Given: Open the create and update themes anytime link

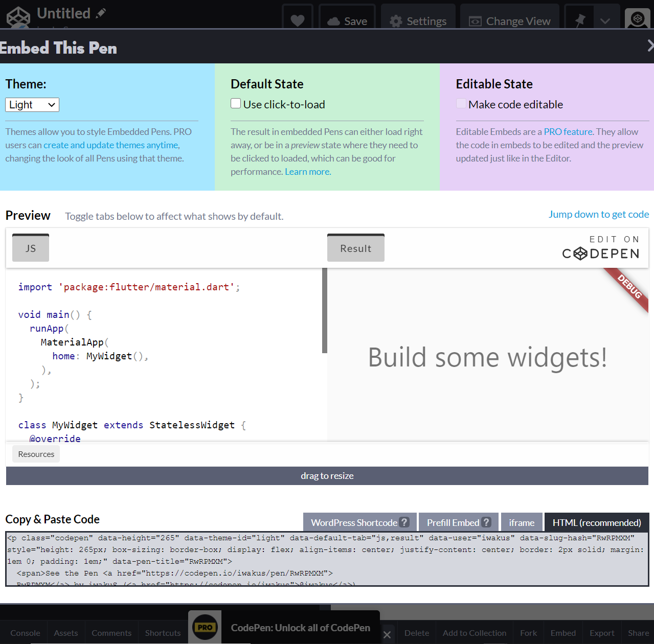Looking at the screenshot, I should pos(111,145).
